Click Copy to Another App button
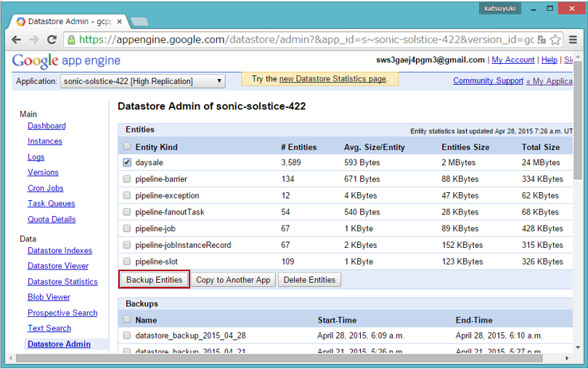This screenshot has width=588, height=369. [x=233, y=280]
